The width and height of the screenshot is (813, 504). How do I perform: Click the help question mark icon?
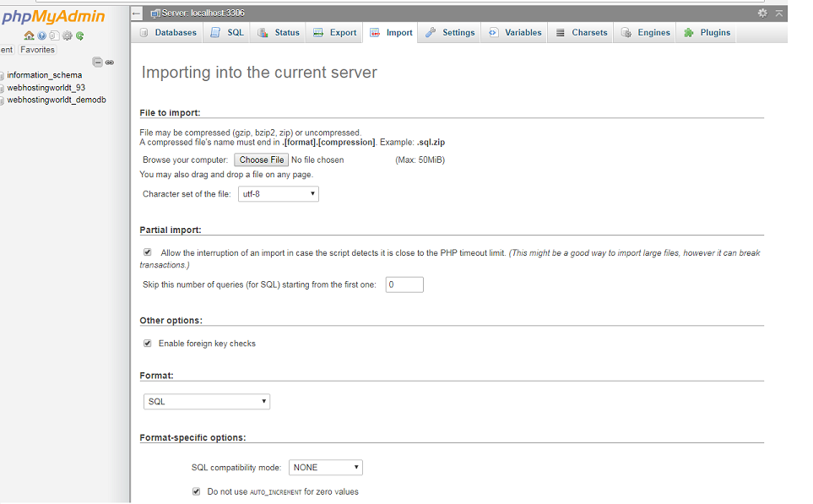click(x=41, y=36)
